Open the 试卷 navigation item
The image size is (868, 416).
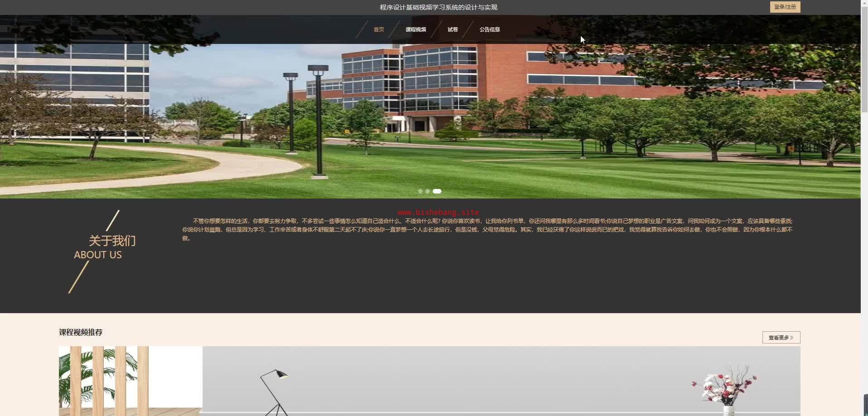[x=453, y=29]
